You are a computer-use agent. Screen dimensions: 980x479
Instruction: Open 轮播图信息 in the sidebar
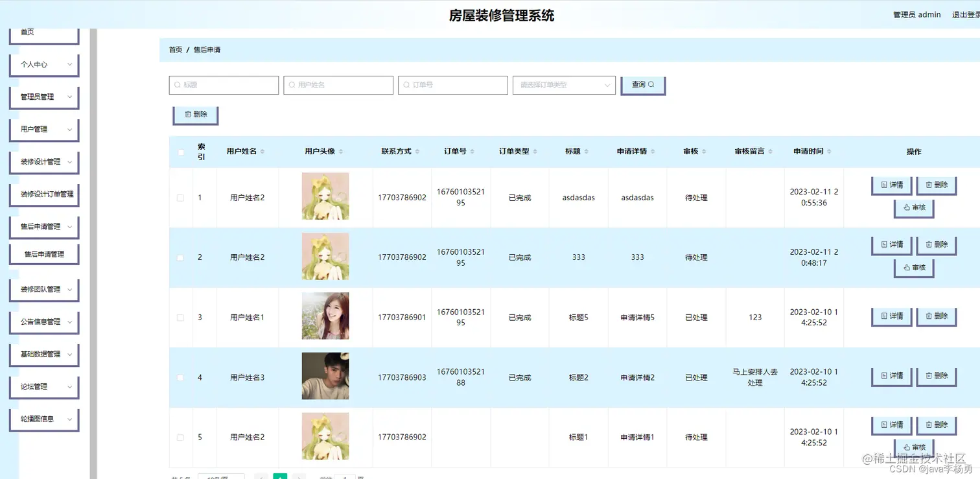tap(45, 419)
